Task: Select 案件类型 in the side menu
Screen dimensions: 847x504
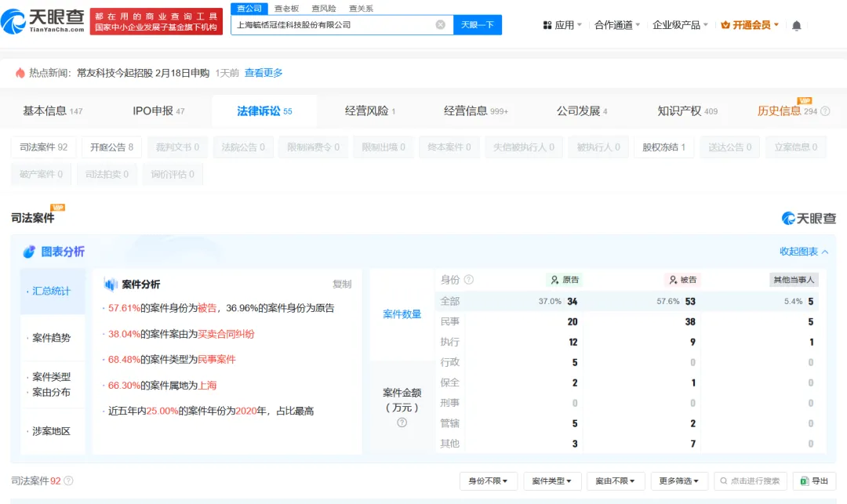Action: pyautogui.click(x=52, y=377)
